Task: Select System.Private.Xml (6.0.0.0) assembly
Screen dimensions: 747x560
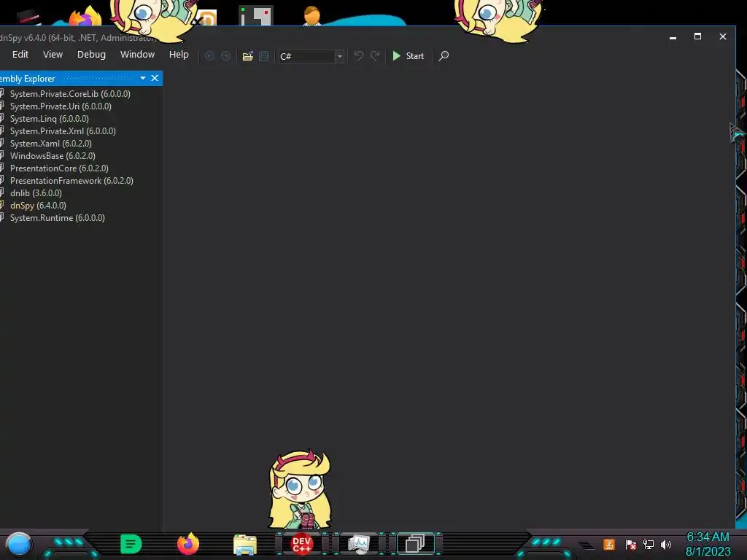Action: click(63, 131)
